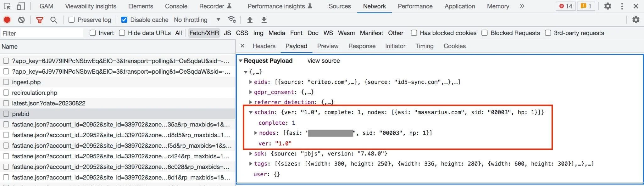Open network conditions wifi icon
Image resolution: width=644 pixels, height=186 pixels.
232,20
